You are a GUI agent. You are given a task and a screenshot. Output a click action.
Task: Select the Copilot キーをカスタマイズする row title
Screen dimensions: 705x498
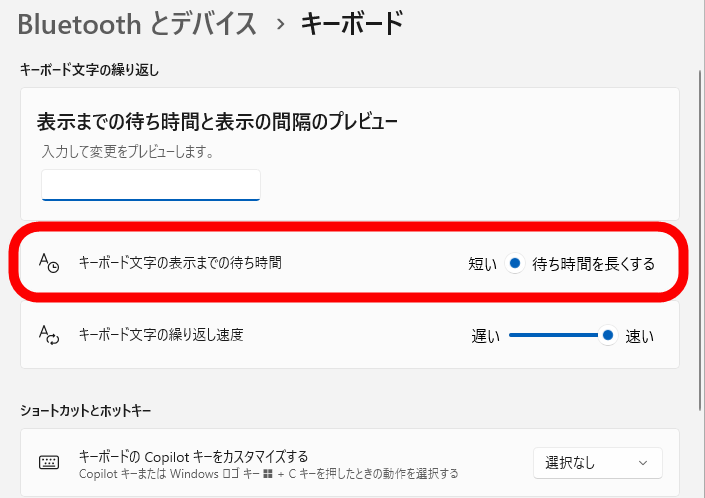pos(193,456)
